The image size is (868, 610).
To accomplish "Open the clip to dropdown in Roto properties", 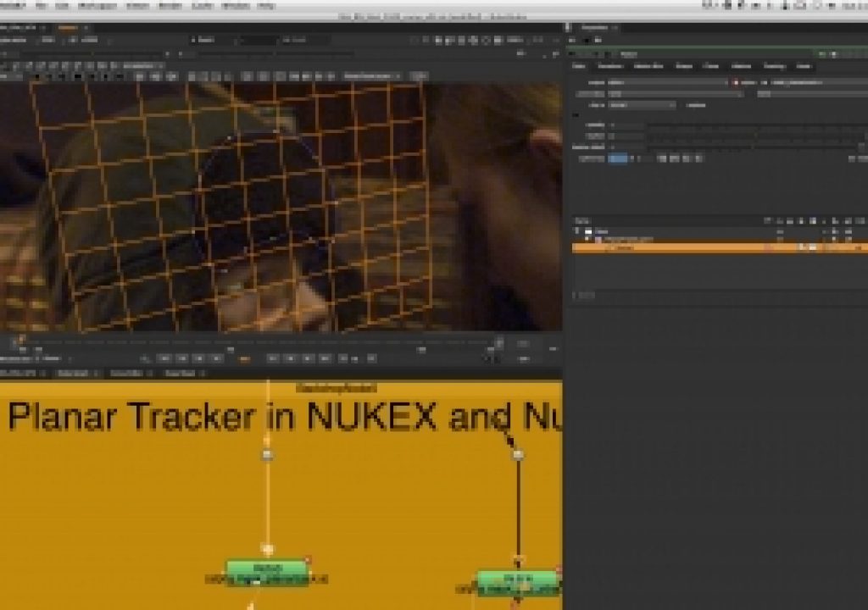I will [x=642, y=105].
